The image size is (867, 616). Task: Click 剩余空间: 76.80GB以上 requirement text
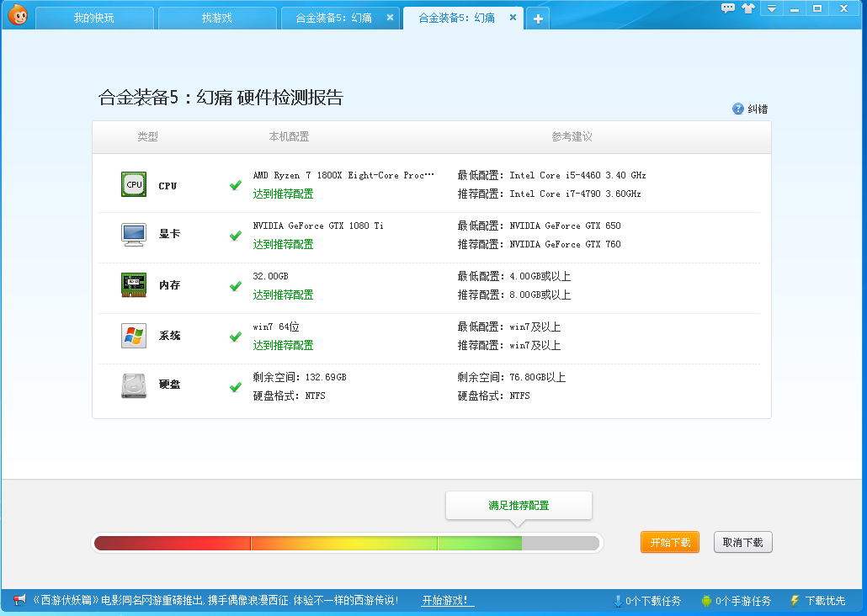pyautogui.click(x=512, y=377)
